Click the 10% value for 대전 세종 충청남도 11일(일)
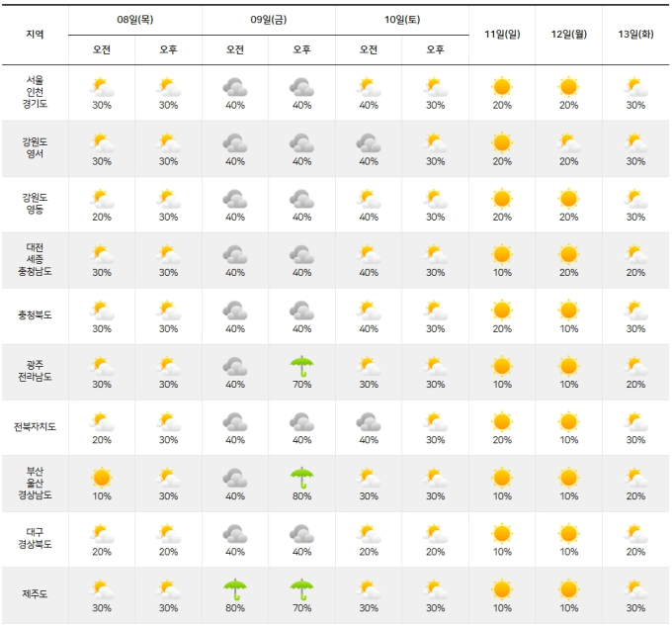This screenshot has height=626, width=672. [502, 273]
